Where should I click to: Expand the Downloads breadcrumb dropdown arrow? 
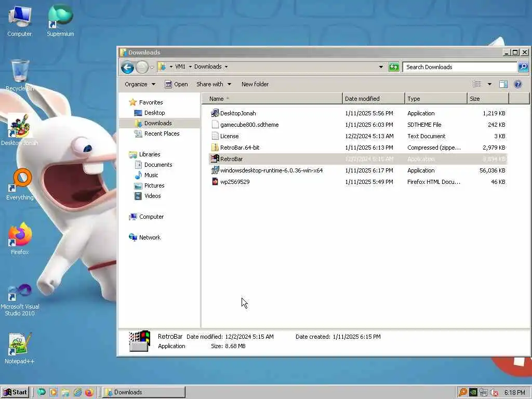coord(226,66)
